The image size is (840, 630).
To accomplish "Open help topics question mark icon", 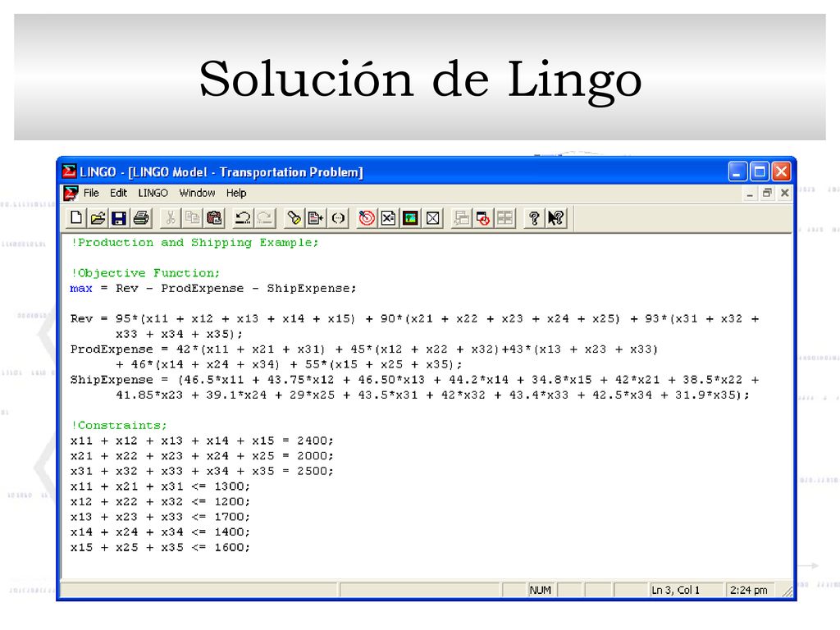I will tap(533, 218).
